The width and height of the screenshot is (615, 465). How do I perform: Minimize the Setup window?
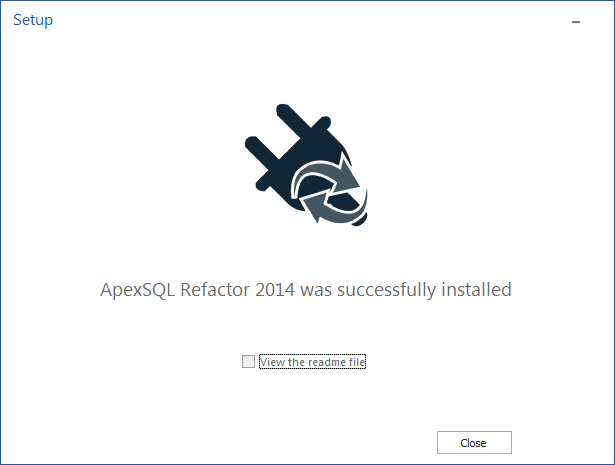(576, 22)
